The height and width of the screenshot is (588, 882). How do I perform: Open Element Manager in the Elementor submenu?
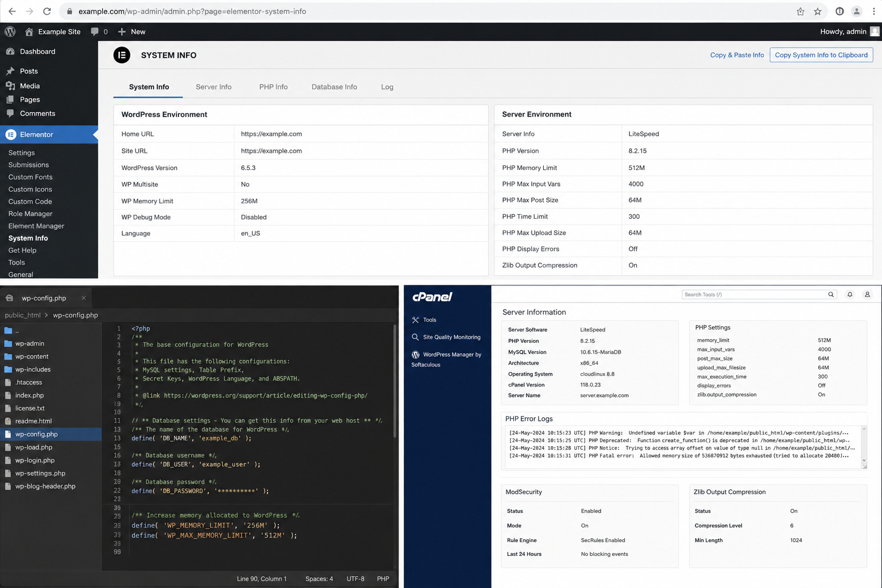point(36,226)
